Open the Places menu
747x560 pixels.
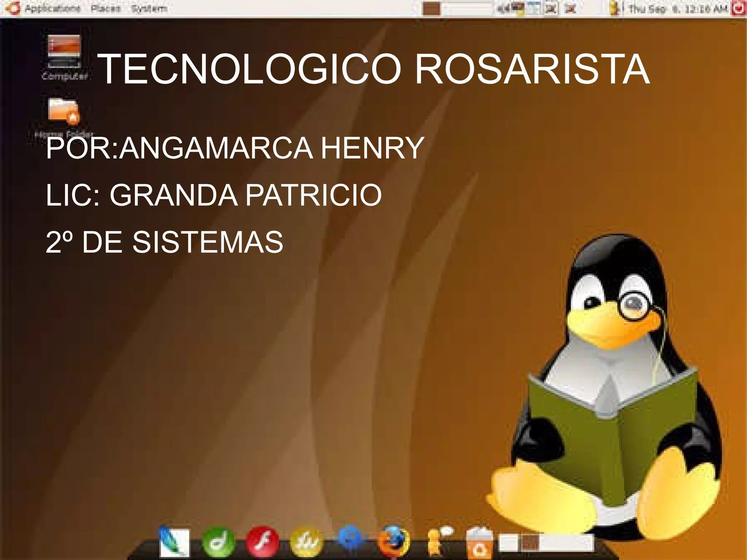[x=105, y=8]
